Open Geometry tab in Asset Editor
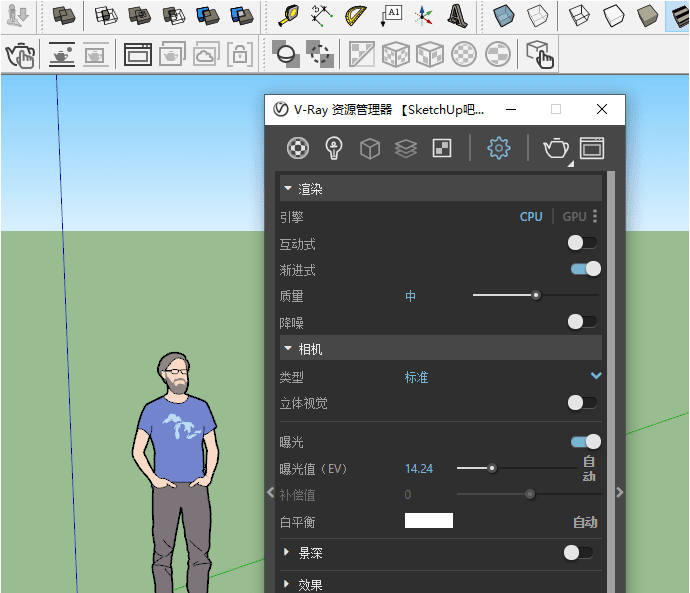The width and height of the screenshot is (690, 593). pos(370,148)
